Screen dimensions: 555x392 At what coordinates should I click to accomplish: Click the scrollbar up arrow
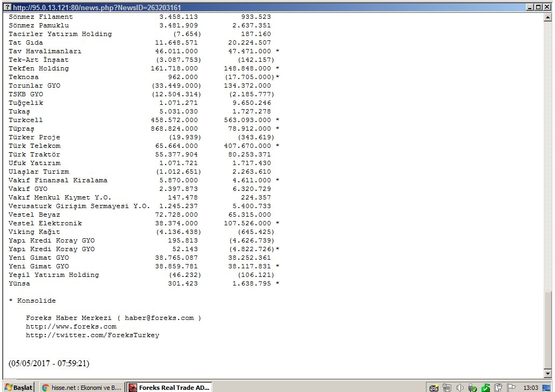coord(547,17)
